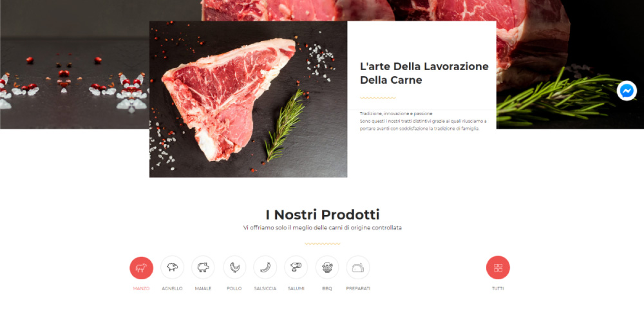Click the L'arte Della Lavorazione heading
This screenshot has height=316, width=644.
[x=424, y=73]
